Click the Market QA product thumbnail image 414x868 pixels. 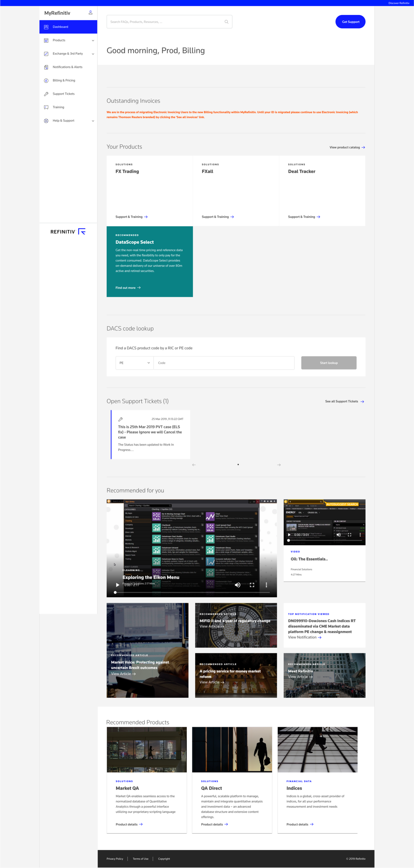click(x=147, y=750)
